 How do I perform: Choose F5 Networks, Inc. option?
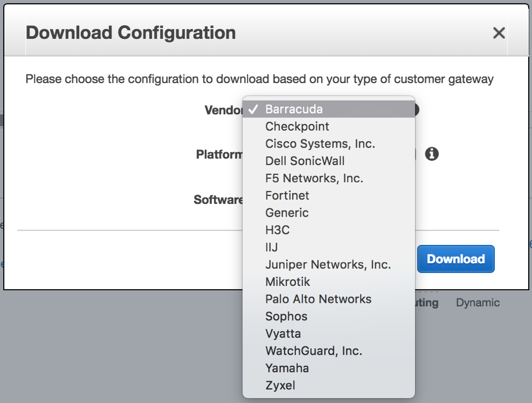pos(314,178)
